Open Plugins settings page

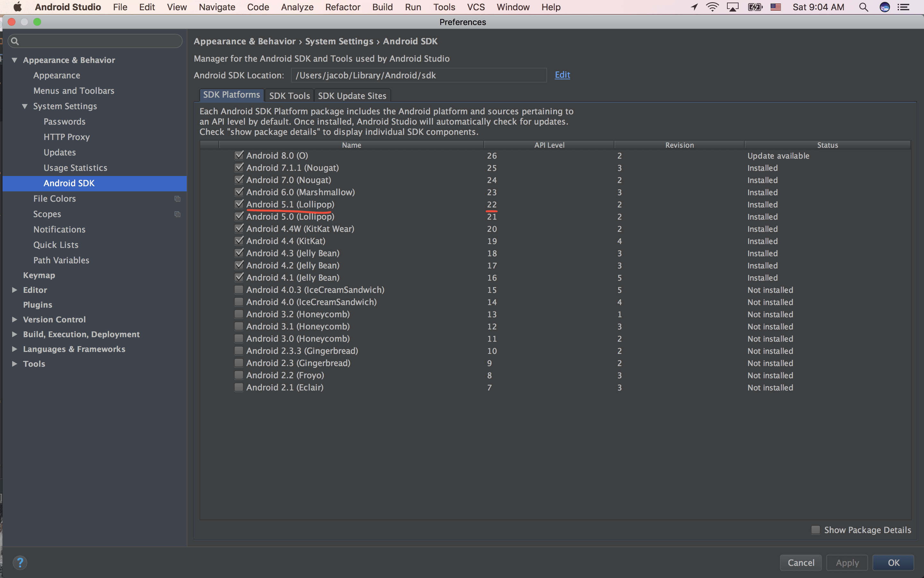(38, 305)
